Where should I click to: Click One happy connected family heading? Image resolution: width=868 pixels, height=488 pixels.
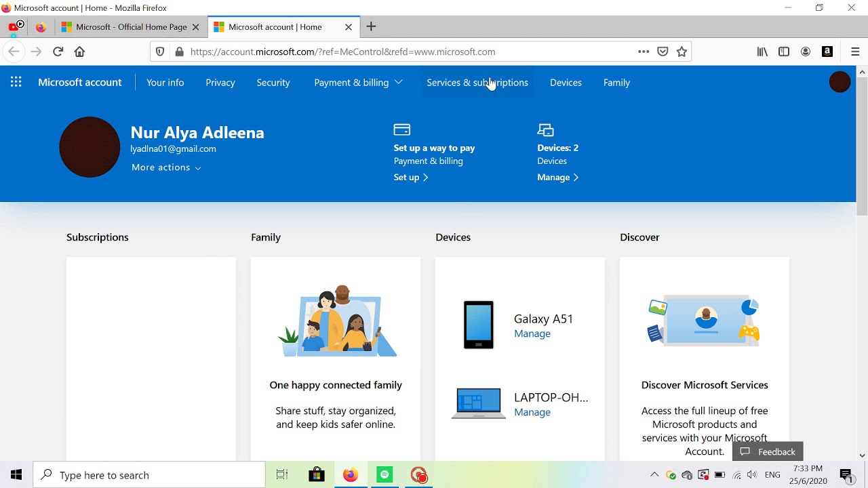(336, 385)
